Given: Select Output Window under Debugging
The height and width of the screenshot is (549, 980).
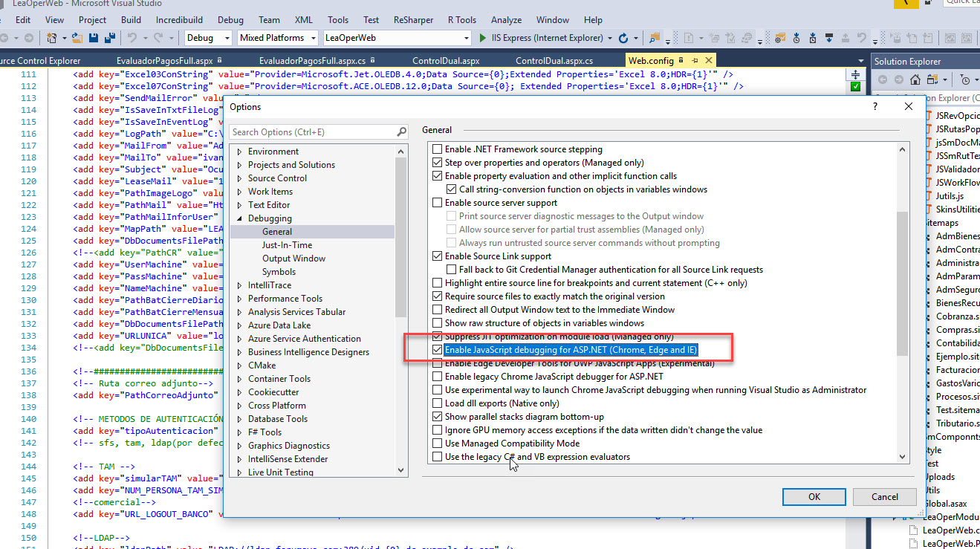Looking at the screenshot, I should pyautogui.click(x=293, y=259).
